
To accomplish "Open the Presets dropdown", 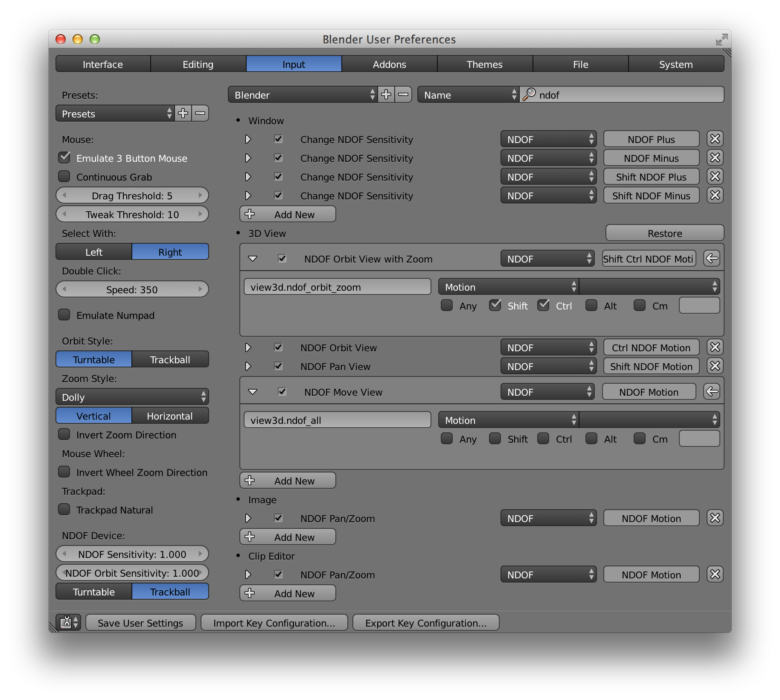I will [x=115, y=114].
